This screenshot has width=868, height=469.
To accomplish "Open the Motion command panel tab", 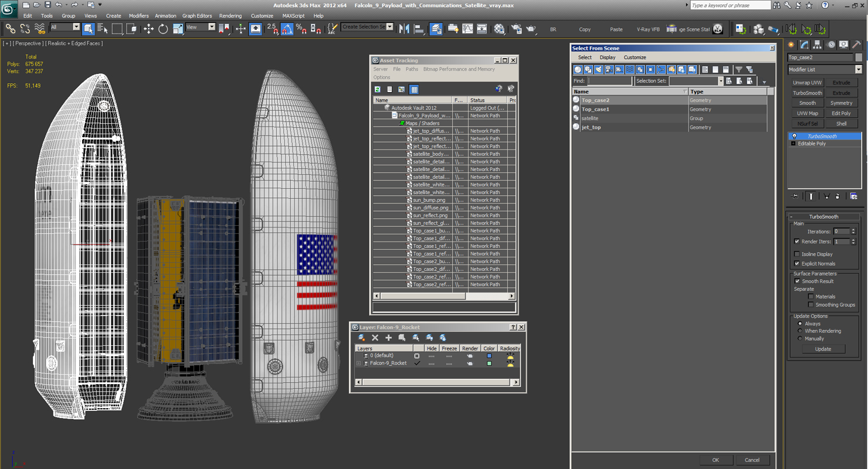I will pos(831,45).
